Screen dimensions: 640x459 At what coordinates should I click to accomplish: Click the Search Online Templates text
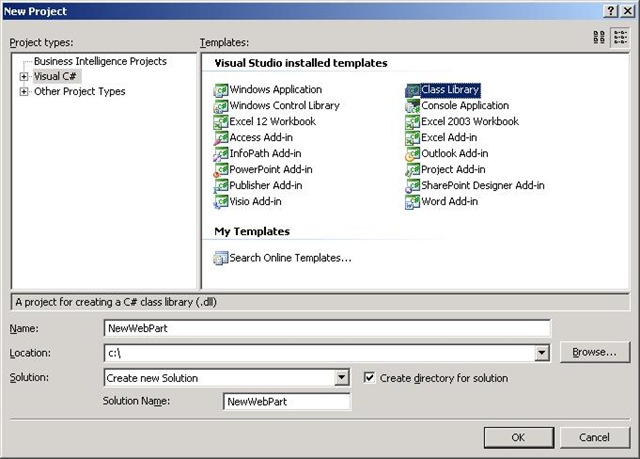coord(290,258)
